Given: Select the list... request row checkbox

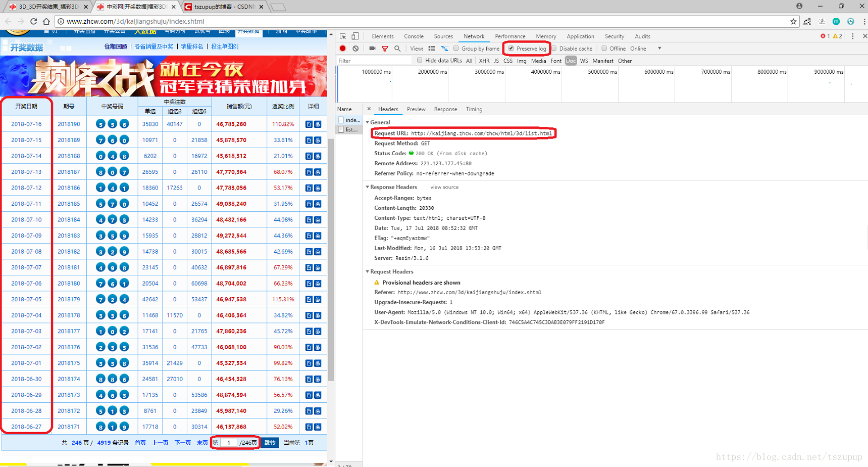Looking at the screenshot, I should tap(341, 130).
